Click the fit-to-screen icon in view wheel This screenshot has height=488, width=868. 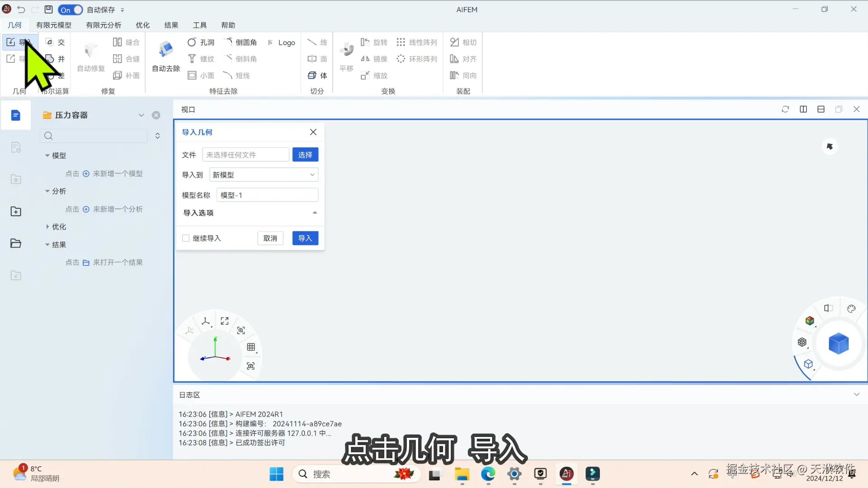coord(225,321)
